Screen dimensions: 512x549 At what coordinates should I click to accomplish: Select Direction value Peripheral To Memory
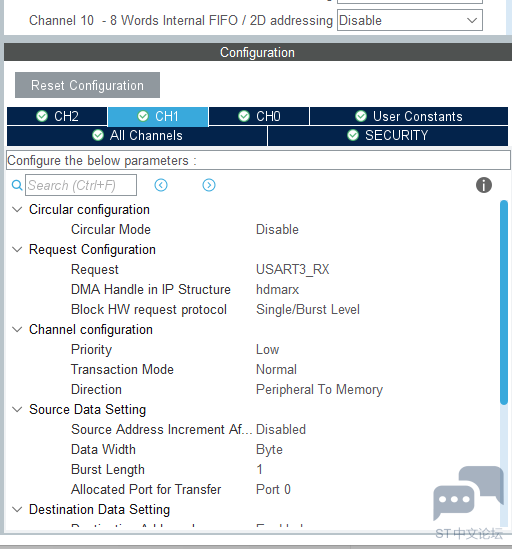tap(319, 390)
